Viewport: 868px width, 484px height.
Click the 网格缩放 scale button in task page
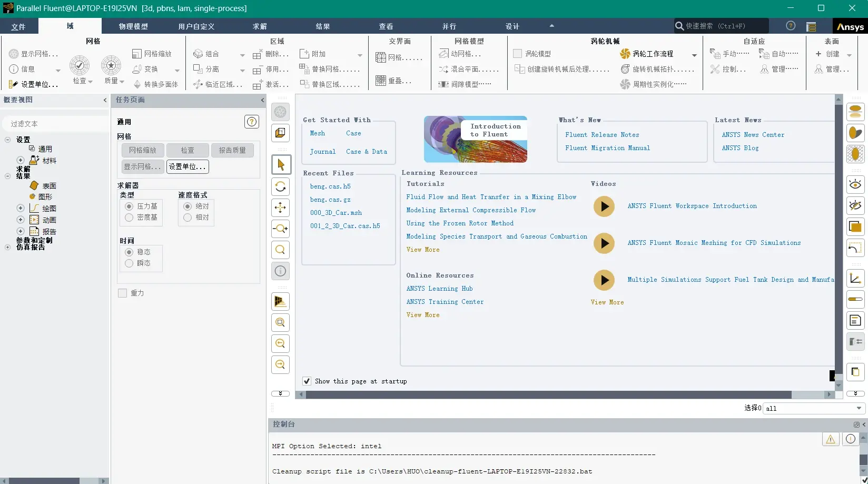tap(143, 150)
